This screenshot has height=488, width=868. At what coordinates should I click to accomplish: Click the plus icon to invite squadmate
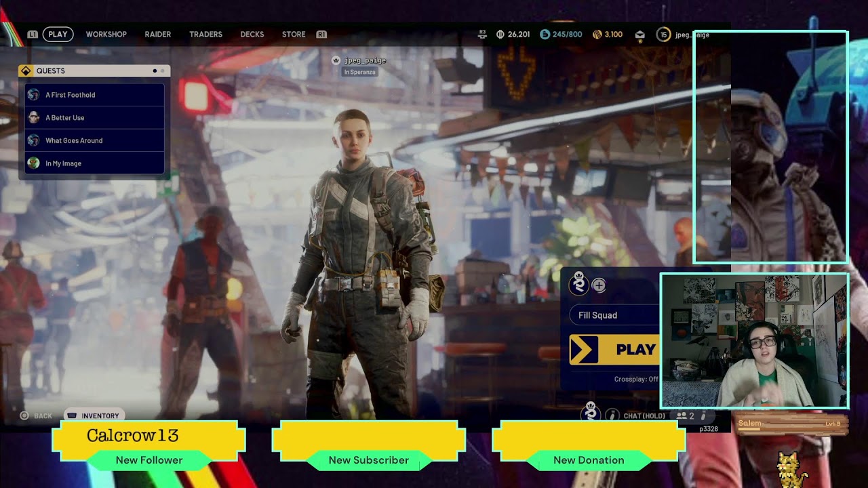599,285
